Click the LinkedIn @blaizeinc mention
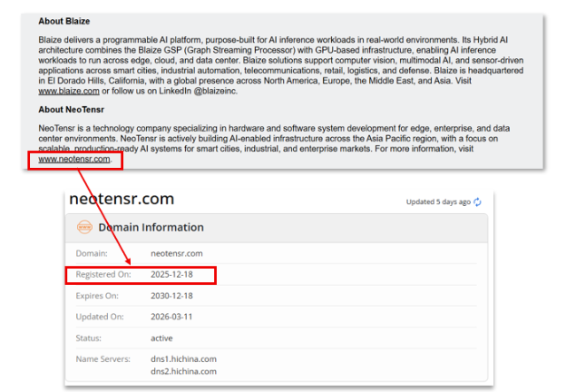 [x=198, y=91]
